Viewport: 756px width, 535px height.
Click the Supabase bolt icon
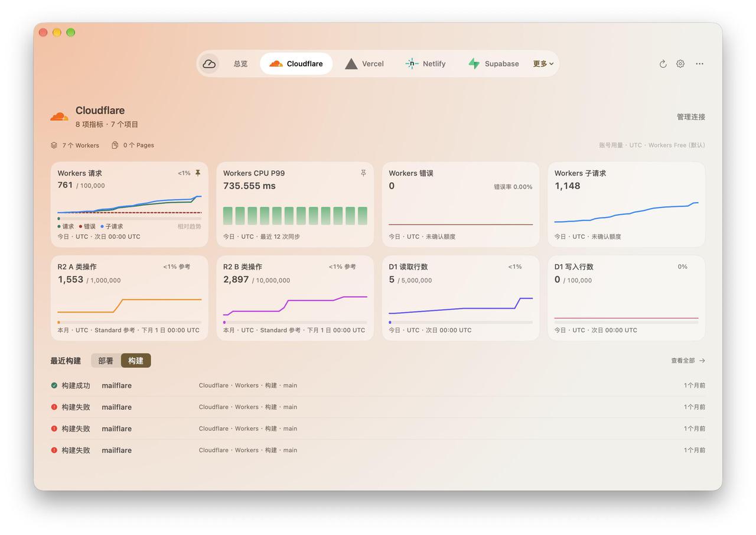coord(474,64)
